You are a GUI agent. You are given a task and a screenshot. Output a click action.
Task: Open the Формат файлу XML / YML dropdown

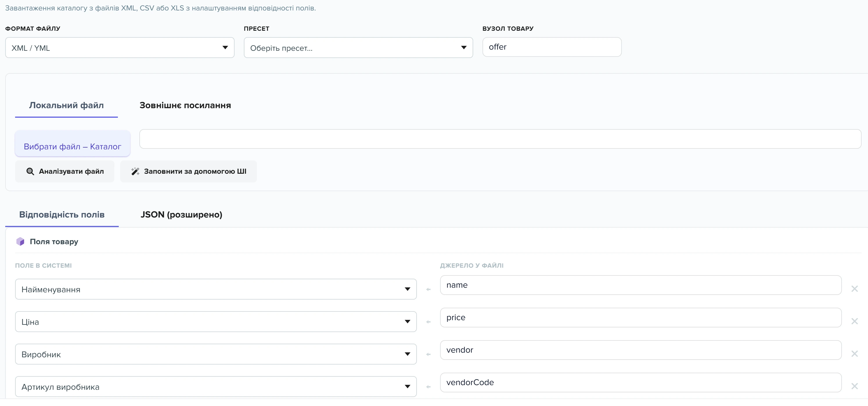120,48
